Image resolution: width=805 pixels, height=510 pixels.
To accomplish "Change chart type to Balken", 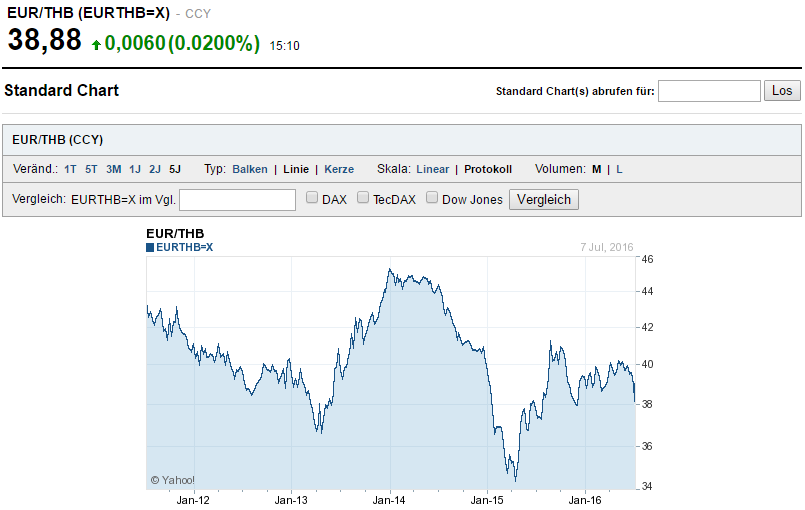I will (x=250, y=169).
